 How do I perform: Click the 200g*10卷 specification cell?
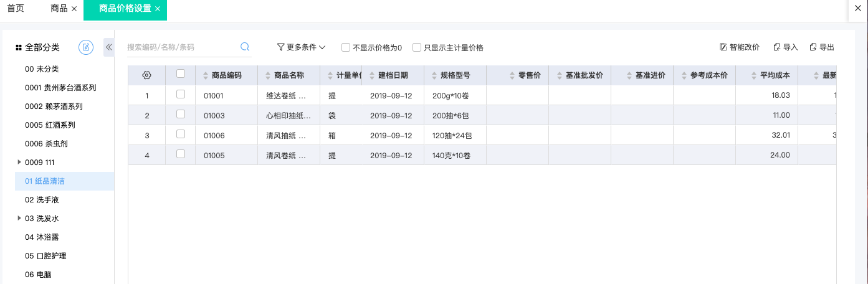coord(455,96)
